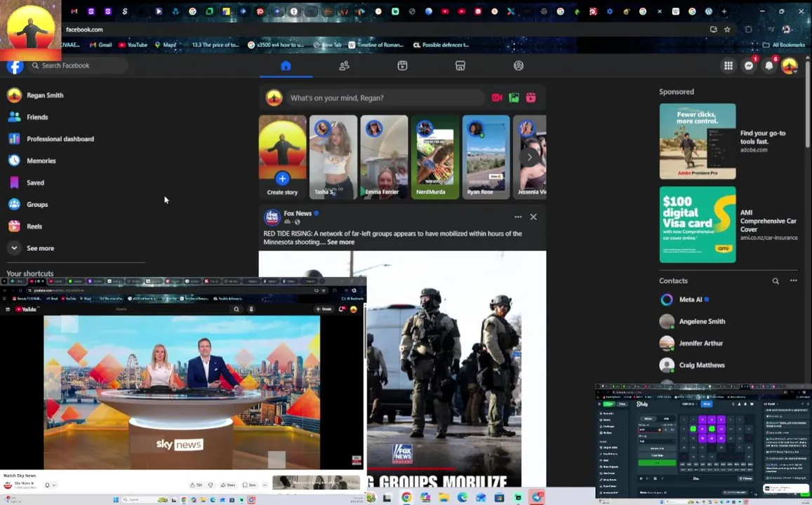Click What's on your mind composer field
Viewport: 812px width, 505px height.
(385, 97)
